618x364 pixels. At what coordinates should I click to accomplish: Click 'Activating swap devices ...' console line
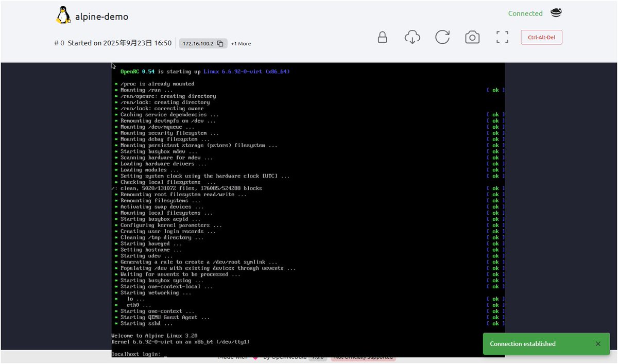click(x=162, y=207)
